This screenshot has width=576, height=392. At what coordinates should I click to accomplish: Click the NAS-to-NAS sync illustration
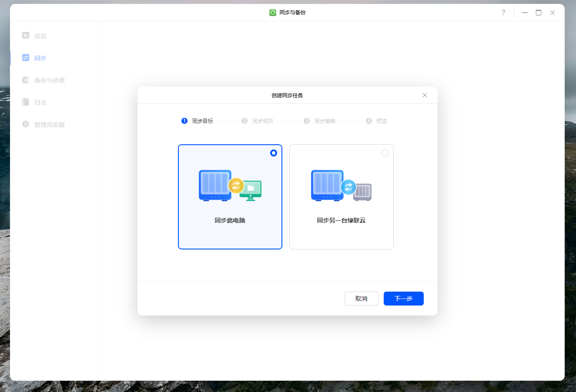pyautogui.click(x=342, y=186)
